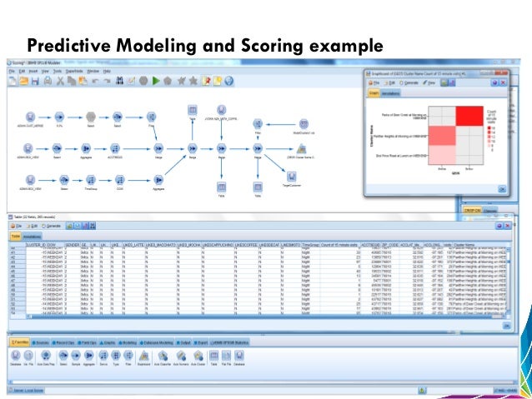Switch to the Graphs palette tab
Image resolution: width=532 pixels, height=399 pixels.
(x=108, y=342)
